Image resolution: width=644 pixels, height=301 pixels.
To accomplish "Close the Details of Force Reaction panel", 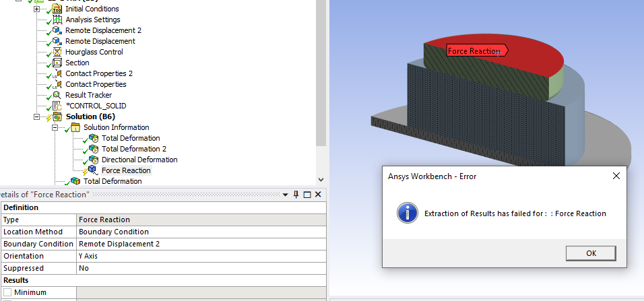I will click(x=318, y=195).
